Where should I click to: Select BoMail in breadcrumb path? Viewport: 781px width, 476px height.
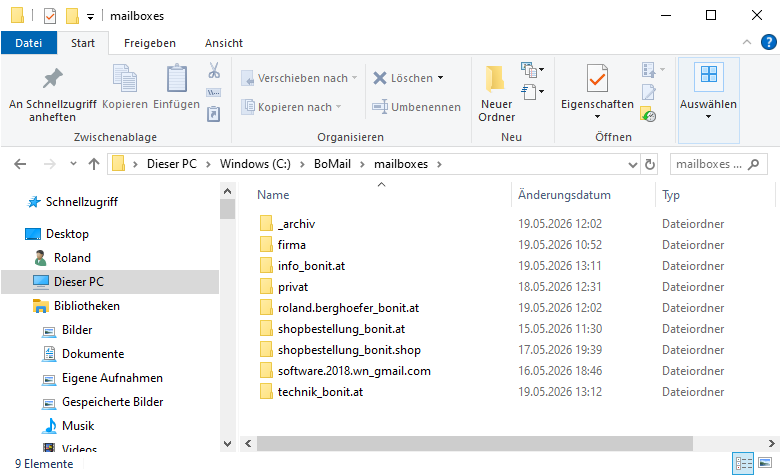pyautogui.click(x=332, y=164)
